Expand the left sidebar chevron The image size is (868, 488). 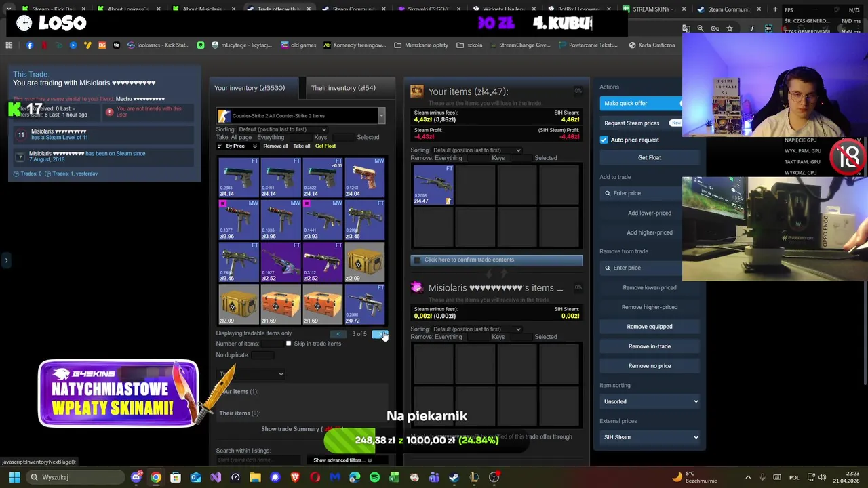point(6,260)
